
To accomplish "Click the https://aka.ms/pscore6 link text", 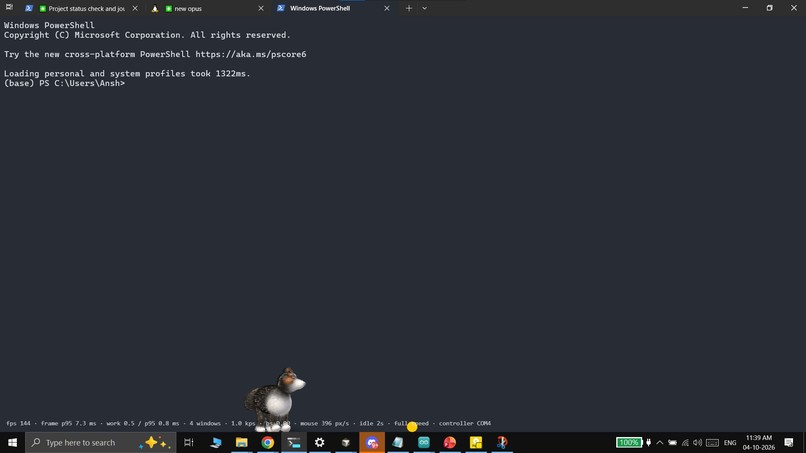I will click(251, 54).
